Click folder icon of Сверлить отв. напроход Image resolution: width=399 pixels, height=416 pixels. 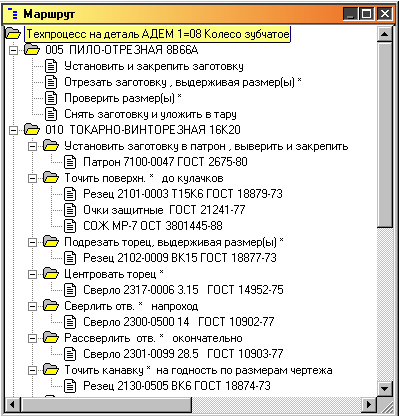pyautogui.click(x=51, y=306)
